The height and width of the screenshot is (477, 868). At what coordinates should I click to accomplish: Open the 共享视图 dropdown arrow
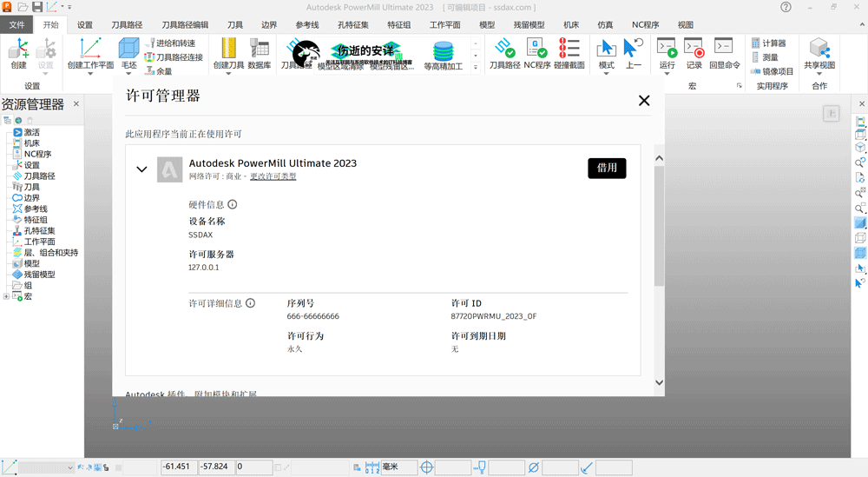(819, 74)
